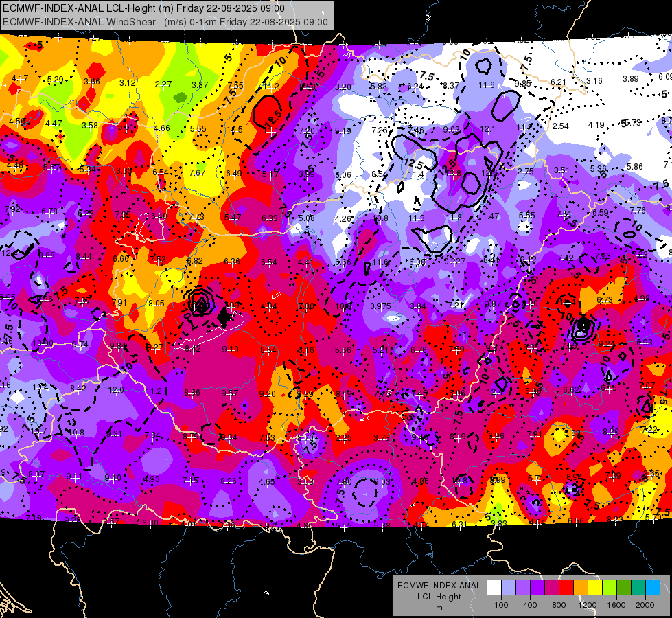672x618 pixels.
Task: Click the wind shear value '12.0'
Action: pyautogui.click(x=116, y=390)
